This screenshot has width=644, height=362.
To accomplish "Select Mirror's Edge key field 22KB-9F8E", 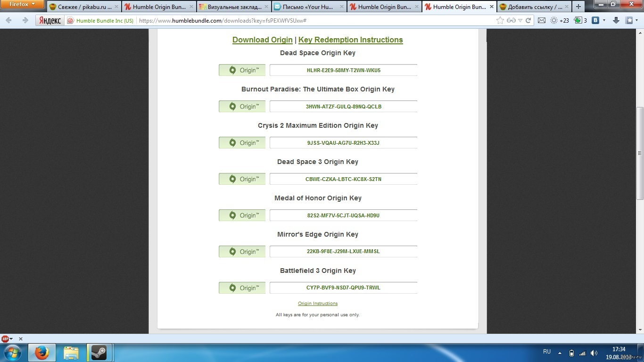I will point(343,252).
